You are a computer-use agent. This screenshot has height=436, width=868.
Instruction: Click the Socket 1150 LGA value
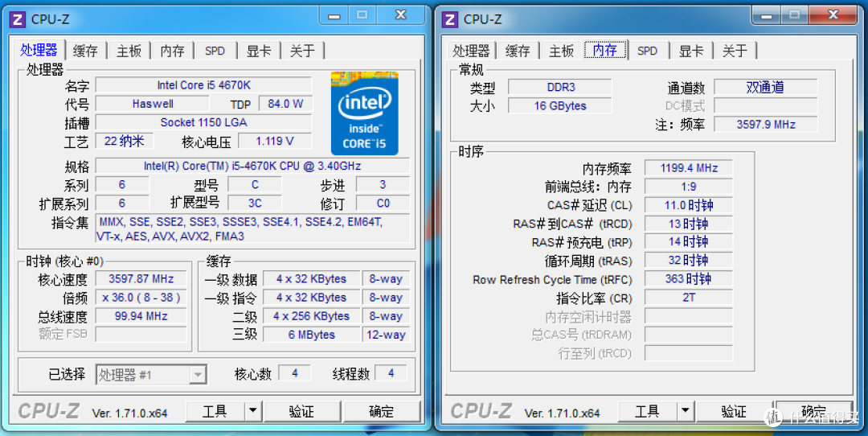(203, 122)
